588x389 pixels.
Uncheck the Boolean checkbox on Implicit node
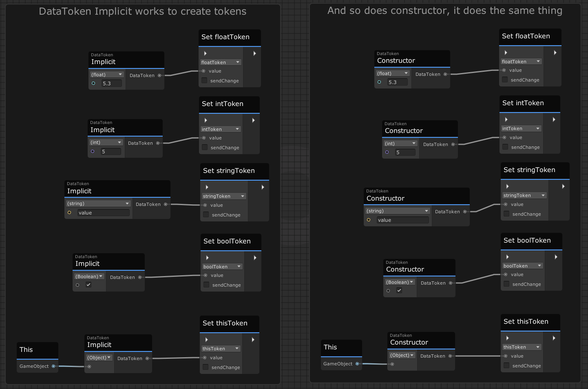[88, 285]
